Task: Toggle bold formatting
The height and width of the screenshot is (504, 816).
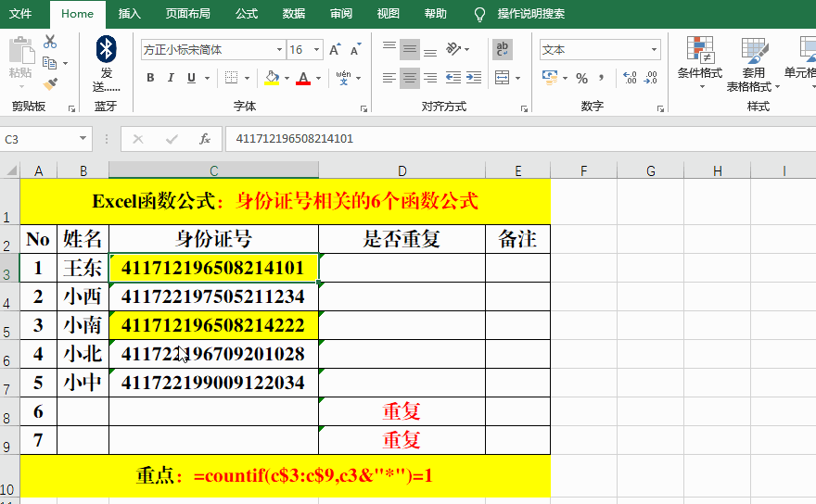Action: pos(150,79)
